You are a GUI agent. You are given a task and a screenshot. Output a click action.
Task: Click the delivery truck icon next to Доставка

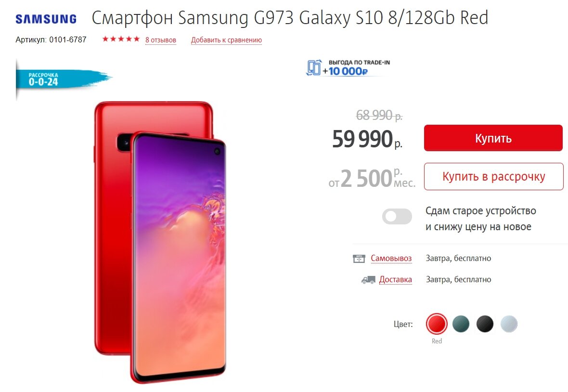pos(368,280)
